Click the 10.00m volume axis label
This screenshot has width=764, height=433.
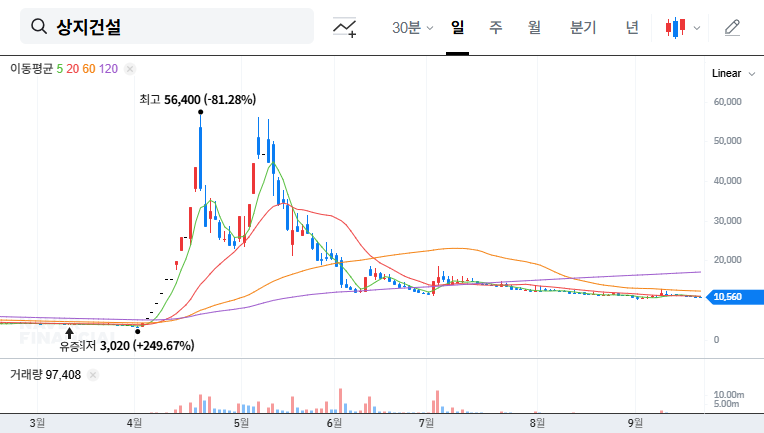[x=729, y=395]
